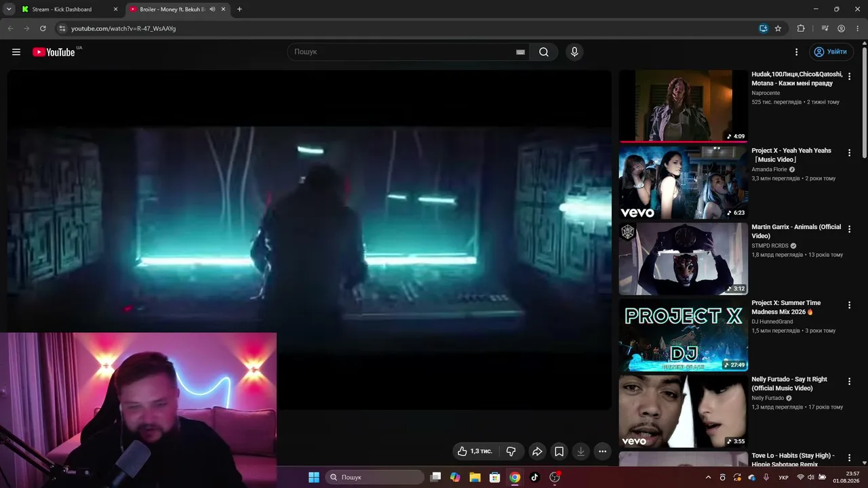Open TikTok from the taskbar
868x488 pixels.
pyautogui.click(x=534, y=477)
